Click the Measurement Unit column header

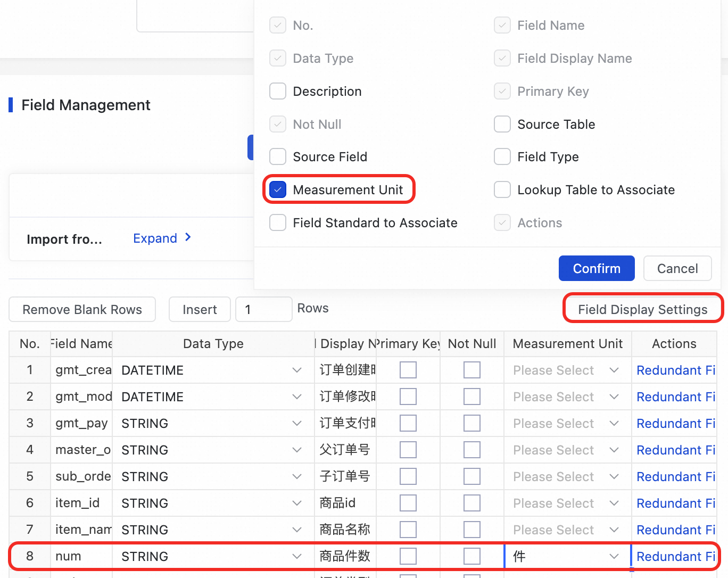[x=567, y=344]
